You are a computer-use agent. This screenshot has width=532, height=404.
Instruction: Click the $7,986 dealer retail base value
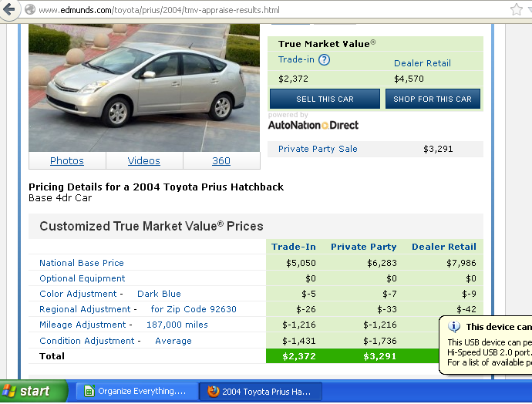461,263
